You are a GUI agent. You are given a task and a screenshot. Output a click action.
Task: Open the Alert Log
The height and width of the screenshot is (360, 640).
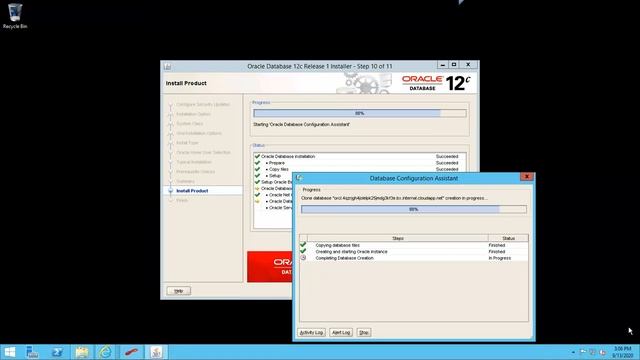coord(341,333)
